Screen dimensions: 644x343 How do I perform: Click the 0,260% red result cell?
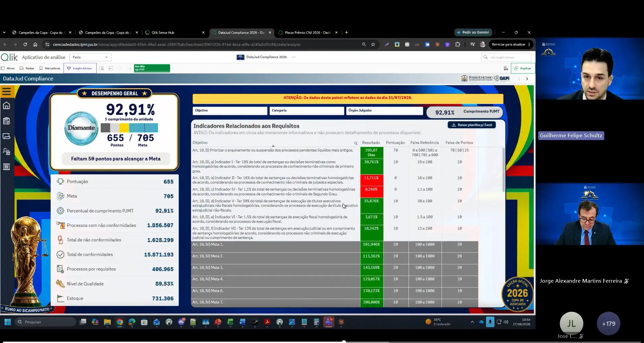tap(372, 192)
